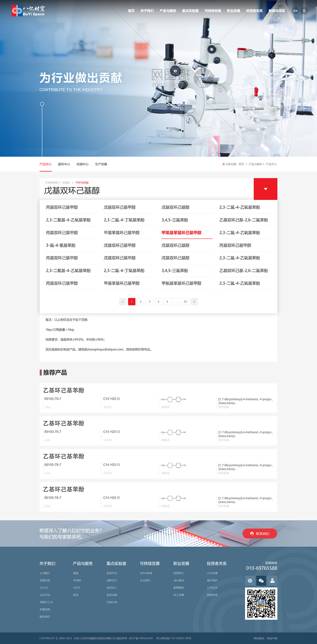Image resolution: width=317 pixels, height=644 pixels.
Task: Switch language with the EN button
Action: pos(295,11)
